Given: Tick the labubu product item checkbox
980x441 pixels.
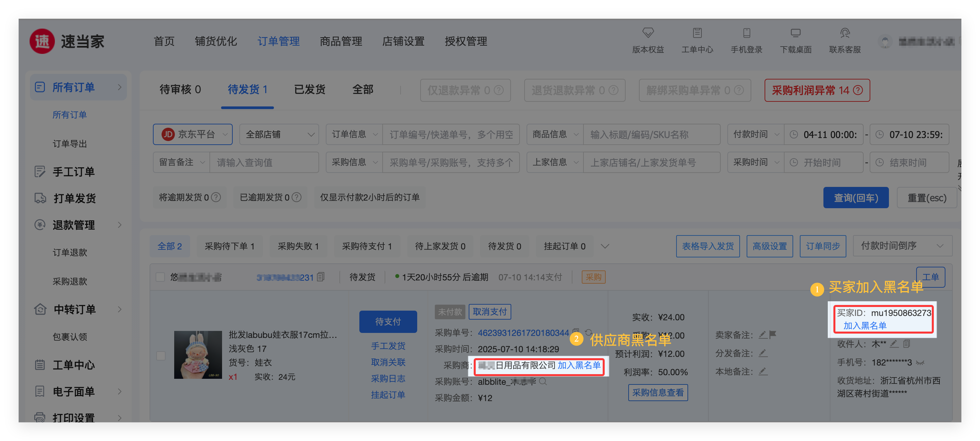Looking at the screenshot, I should [x=161, y=356].
